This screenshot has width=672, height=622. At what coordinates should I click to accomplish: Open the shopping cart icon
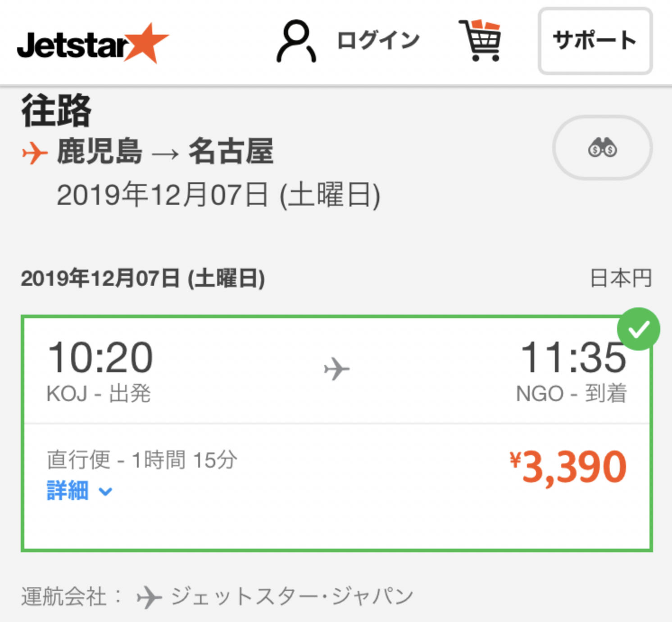pyautogui.click(x=480, y=40)
